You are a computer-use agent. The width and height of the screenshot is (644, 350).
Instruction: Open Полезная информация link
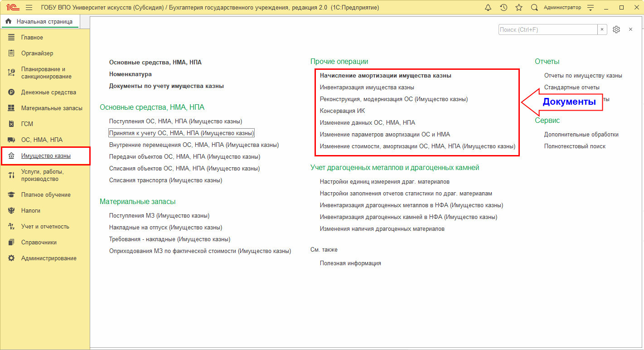pyautogui.click(x=350, y=263)
